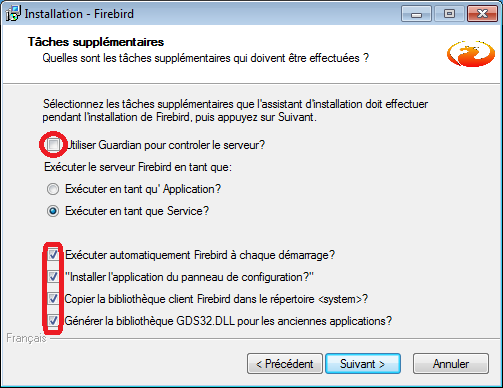Cancel installation with Annuler button
Viewport: 503px width, 388px height.
(451, 364)
